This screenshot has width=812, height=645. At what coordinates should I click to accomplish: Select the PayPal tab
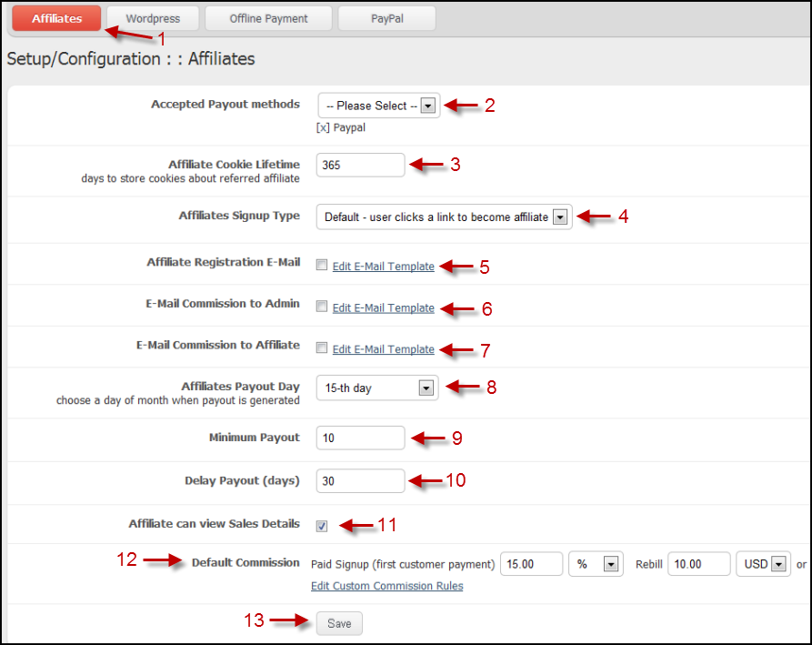pyautogui.click(x=386, y=18)
